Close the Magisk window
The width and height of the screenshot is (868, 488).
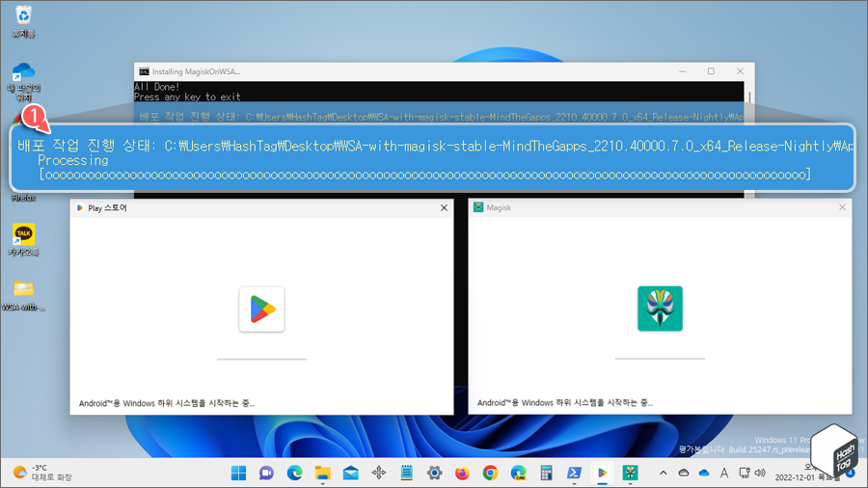pos(842,207)
